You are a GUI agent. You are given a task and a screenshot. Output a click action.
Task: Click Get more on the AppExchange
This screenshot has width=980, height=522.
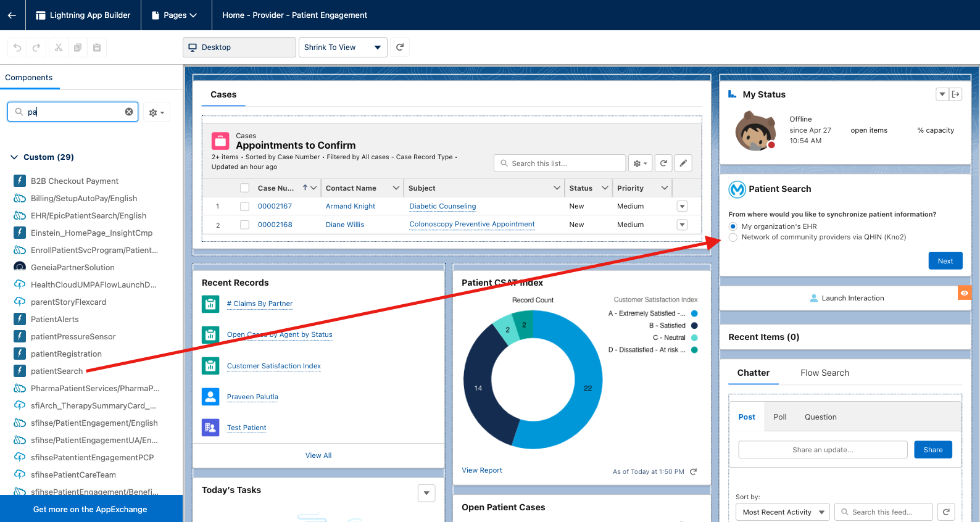click(90, 509)
